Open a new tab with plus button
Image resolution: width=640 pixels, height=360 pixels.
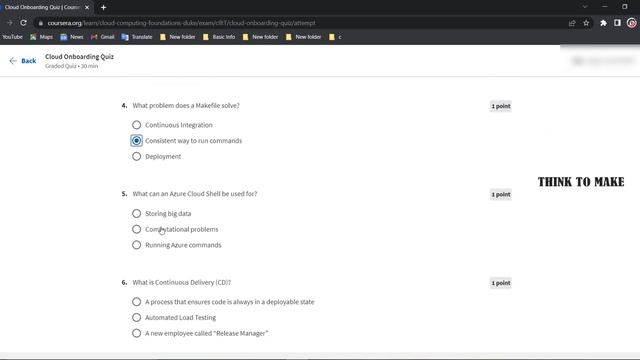pyautogui.click(x=103, y=7)
